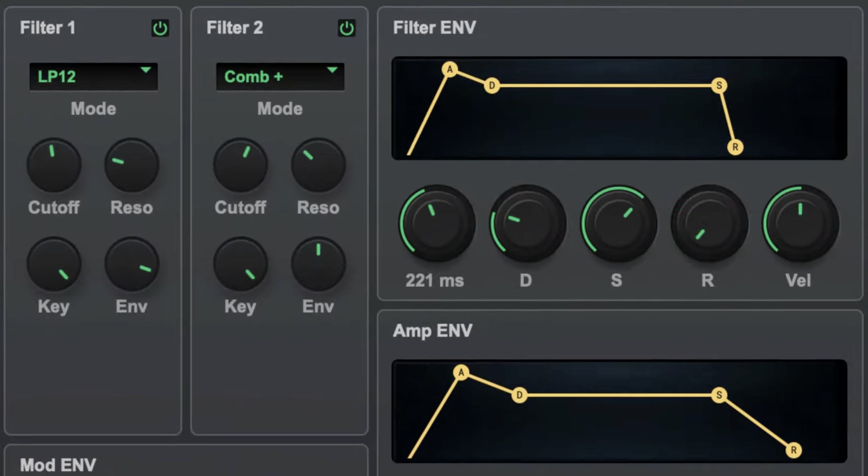Select the A breakpoint in Filter ENV display
868x476 pixels.
tap(450, 70)
